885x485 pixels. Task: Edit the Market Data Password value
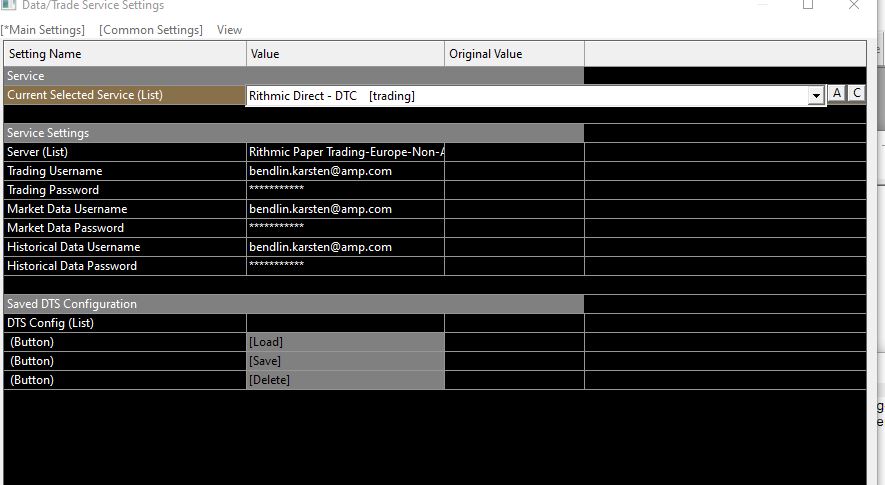coord(345,228)
